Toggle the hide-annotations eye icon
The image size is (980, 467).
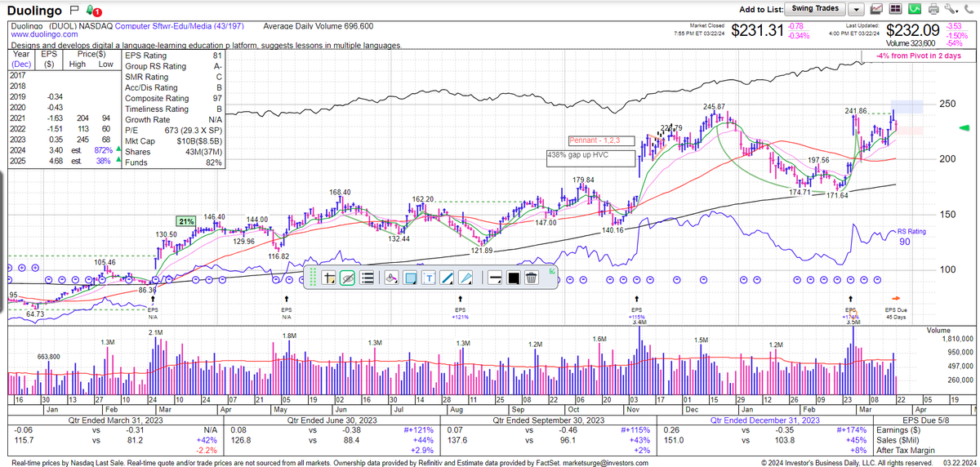[x=348, y=278]
